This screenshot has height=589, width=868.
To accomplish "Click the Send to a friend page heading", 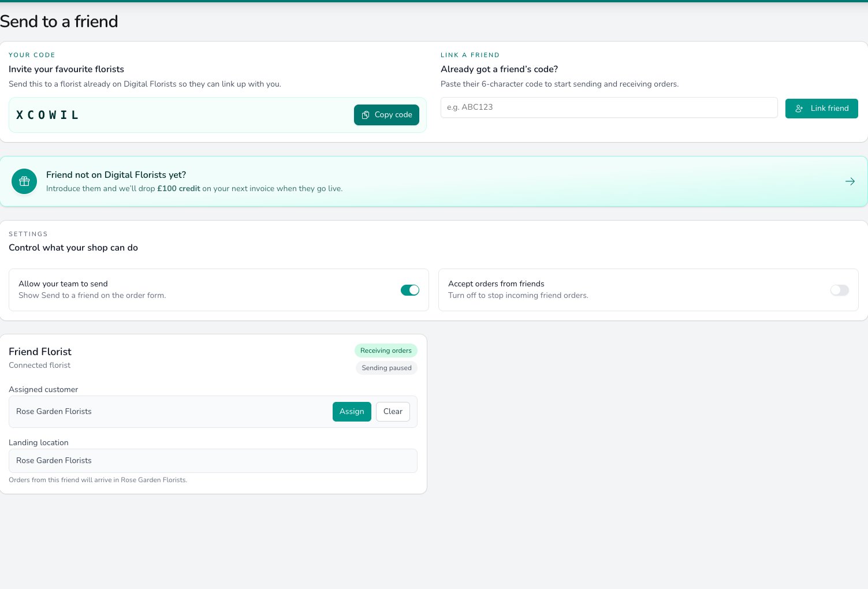I will click(x=59, y=21).
